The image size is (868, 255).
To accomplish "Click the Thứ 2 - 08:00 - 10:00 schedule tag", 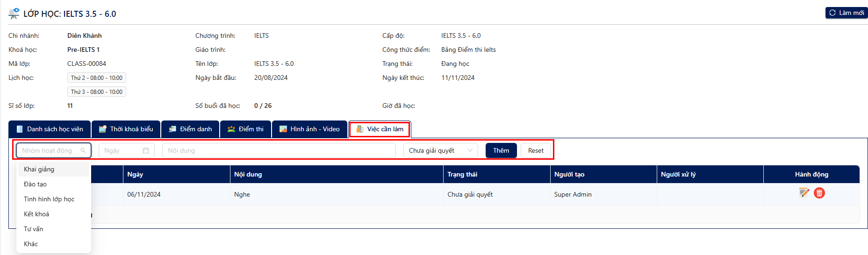I will [97, 78].
